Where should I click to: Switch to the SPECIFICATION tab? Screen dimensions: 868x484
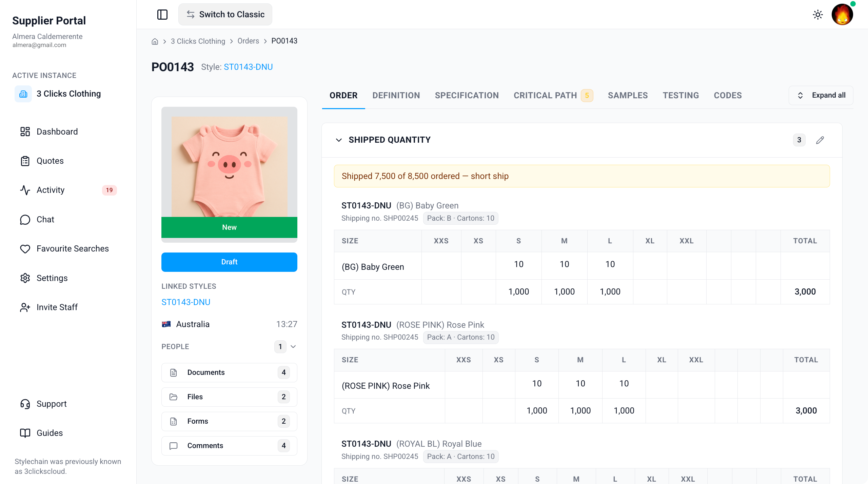coord(467,96)
